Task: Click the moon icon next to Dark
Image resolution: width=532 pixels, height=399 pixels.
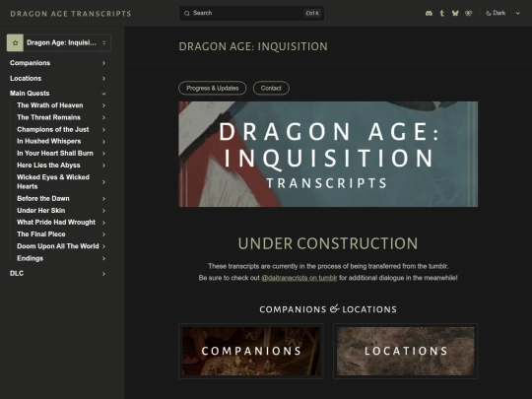Action: click(x=489, y=13)
